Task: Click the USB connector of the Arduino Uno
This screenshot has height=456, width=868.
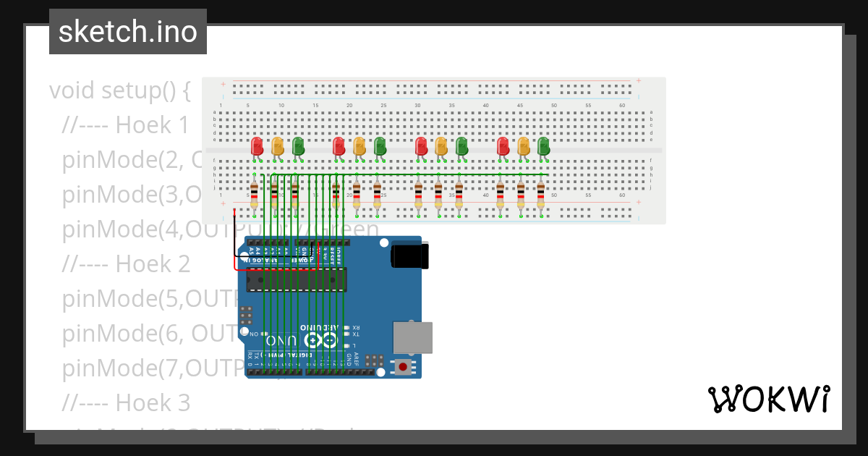Action: point(412,337)
